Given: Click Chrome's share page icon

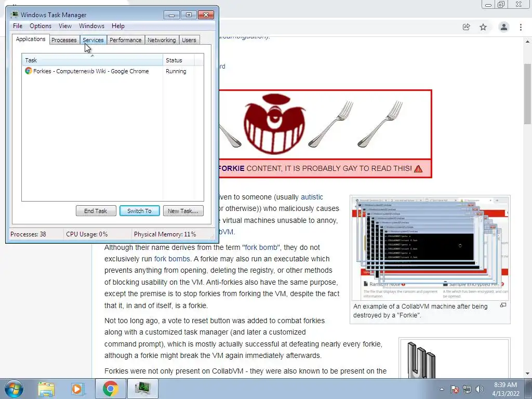Looking at the screenshot, I should (x=467, y=27).
